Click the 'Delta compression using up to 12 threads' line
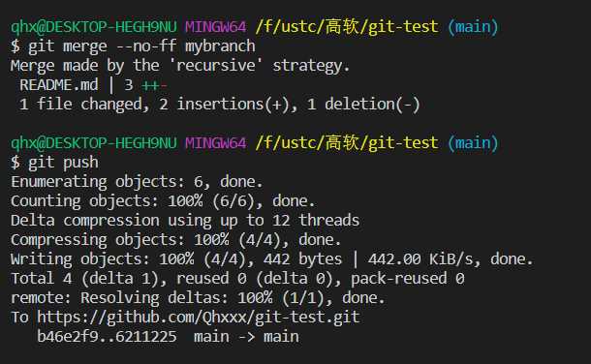Screen dimensions: 591x364 pyautogui.click(x=185, y=221)
